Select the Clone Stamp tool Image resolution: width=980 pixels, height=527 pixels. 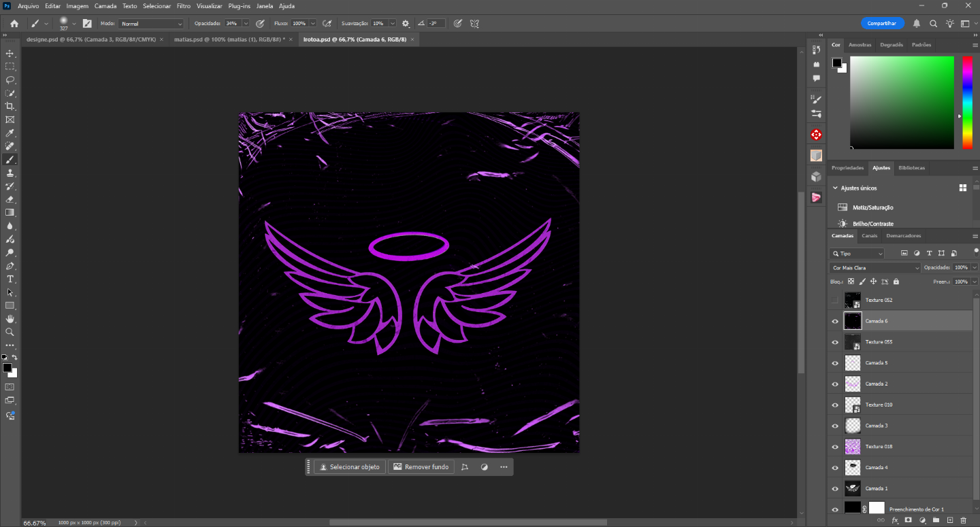point(10,173)
